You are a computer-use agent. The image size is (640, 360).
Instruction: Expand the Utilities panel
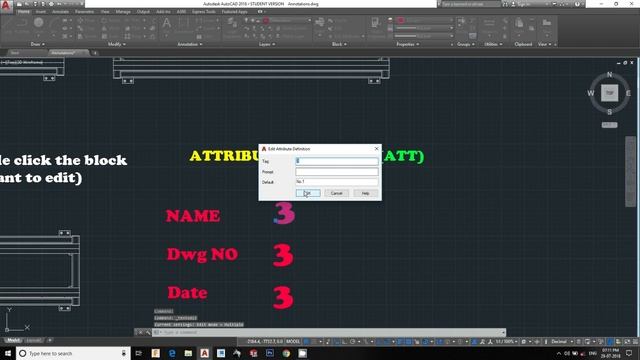pyautogui.click(x=493, y=44)
